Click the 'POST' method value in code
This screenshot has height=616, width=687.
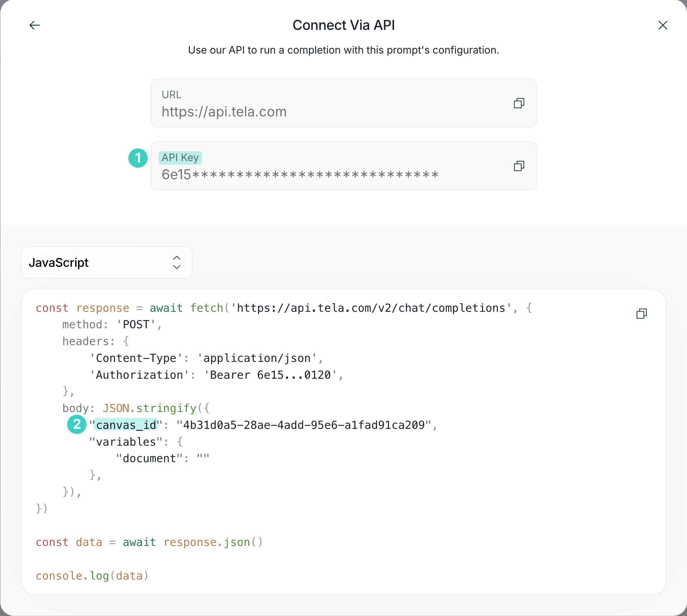coord(136,324)
